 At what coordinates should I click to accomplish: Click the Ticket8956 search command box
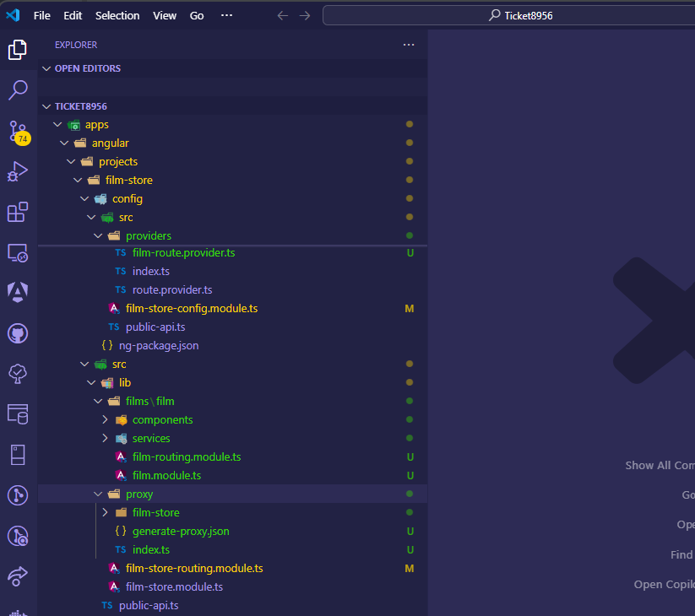508,15
